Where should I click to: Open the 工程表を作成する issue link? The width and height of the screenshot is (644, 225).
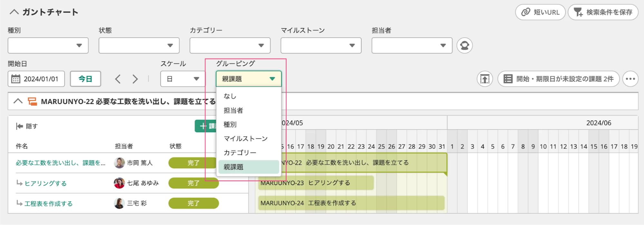point(48,203)
